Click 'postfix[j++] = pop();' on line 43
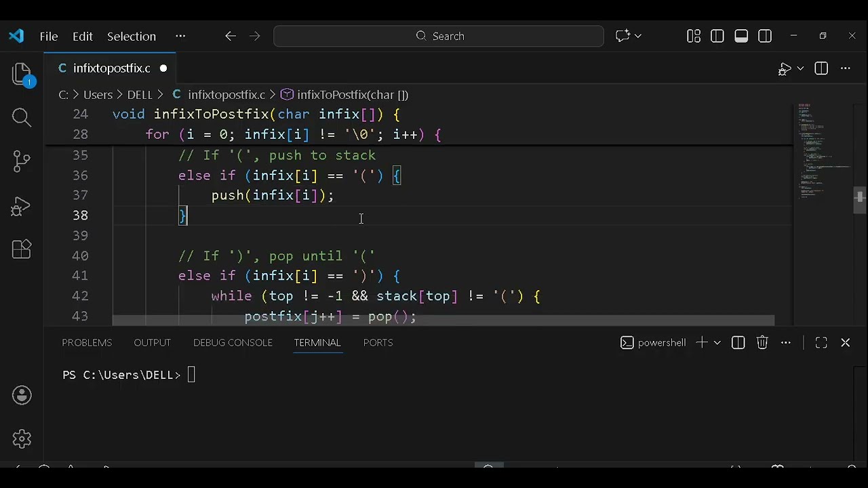This screenshot has height=488, width=868. (x=330, y=317)
